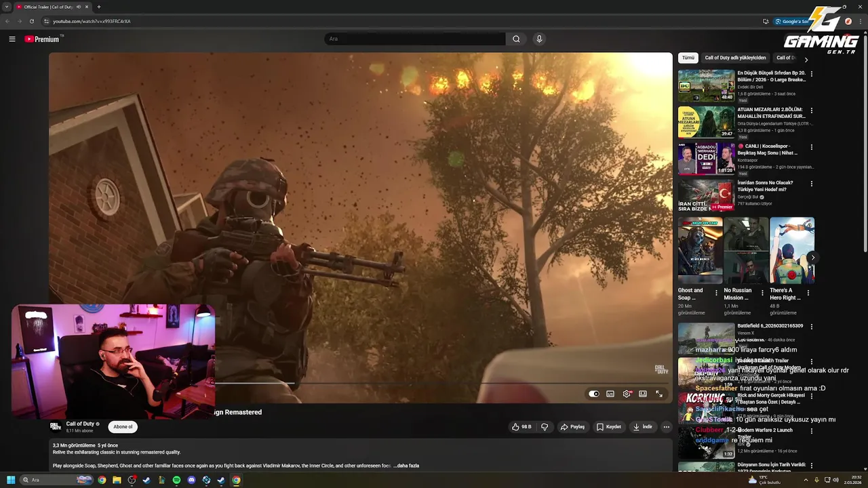Open 'En Düşük Bütçeli Sıfırdan' video thumbnail
This screenshot has height=488, width=868.
tap(706, 85)
